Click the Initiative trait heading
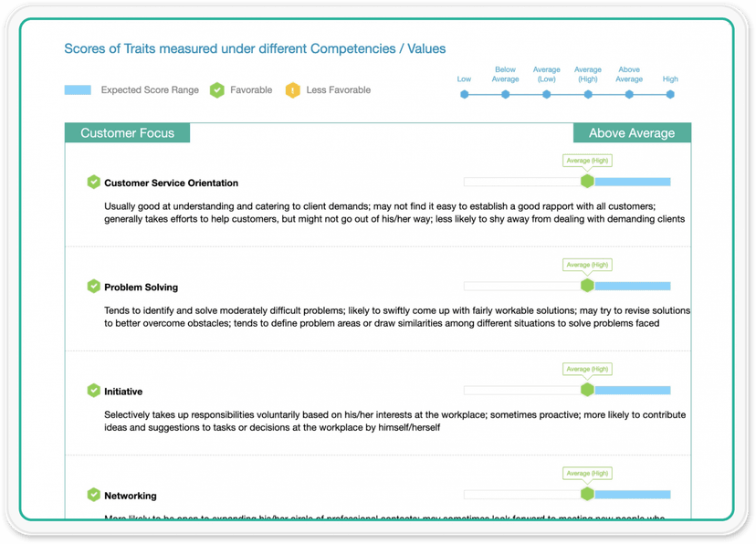The image size is (756, 544). pyautogui.click(x=123, y=392)
